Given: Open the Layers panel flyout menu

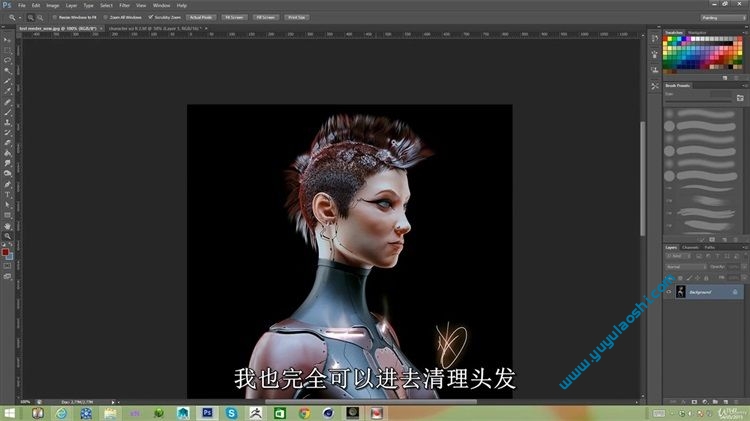Looking at the screenshot, I should [x=745, y=247].
